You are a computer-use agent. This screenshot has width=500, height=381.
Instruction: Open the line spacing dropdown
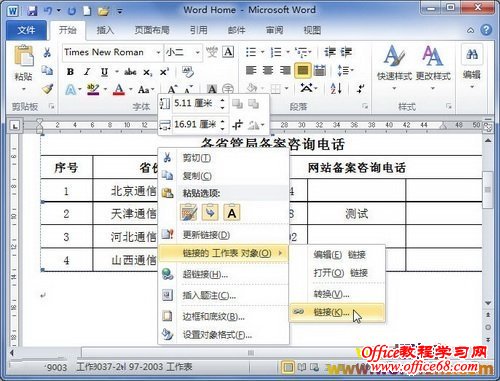tap(345, 71)
